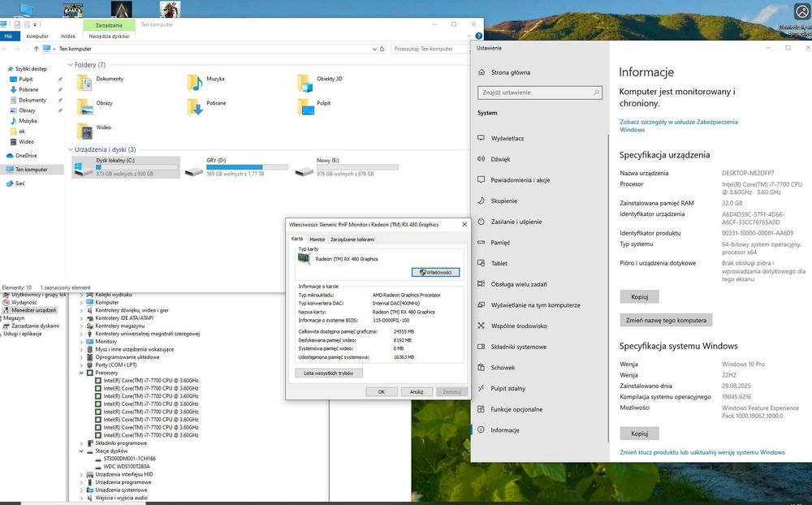Collapse the Foldery (7) group
Image resolution: width=812 pixels, height=505 pixels.
tap(71, 65)
